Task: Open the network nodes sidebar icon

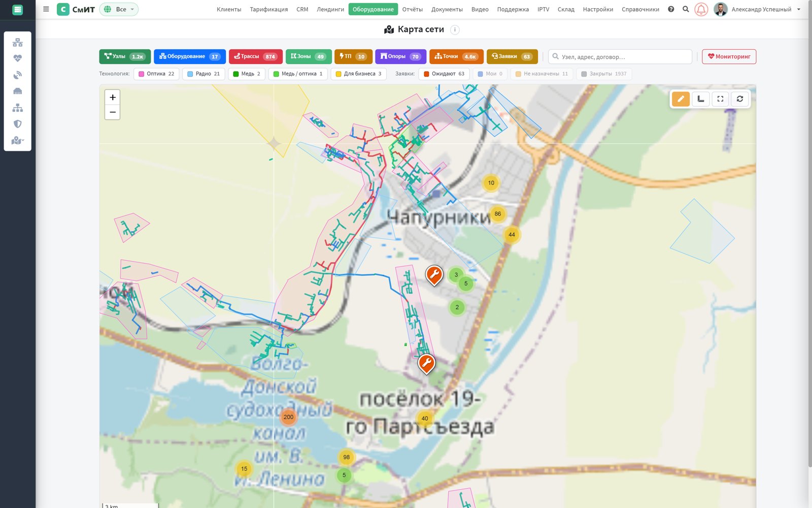Action: pyautogui.click(x=18, y=42)
